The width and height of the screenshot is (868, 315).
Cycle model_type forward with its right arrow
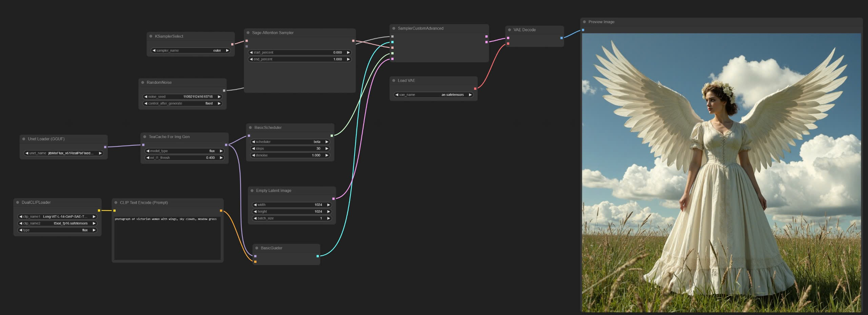pos(221,151)
